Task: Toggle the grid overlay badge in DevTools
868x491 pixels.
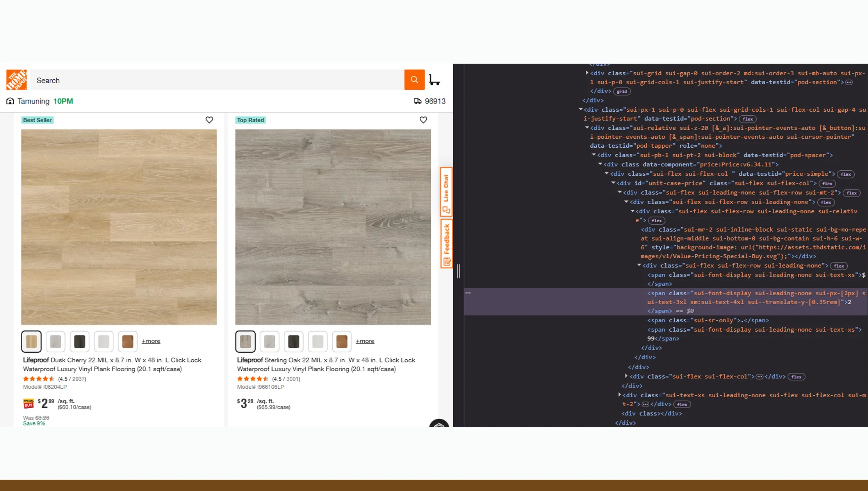Action: 622,91
